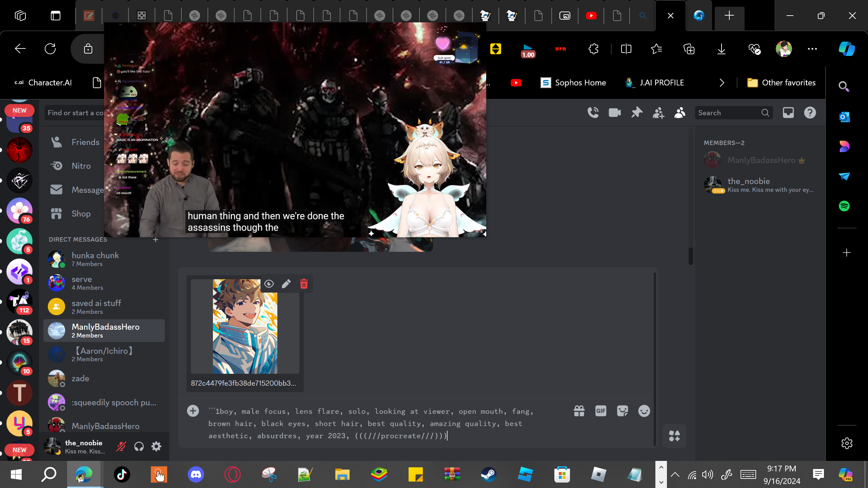Open the red server with 76 badge
Image resolution: width=868 pixels, height=488 pixels.
coord(20,210)
